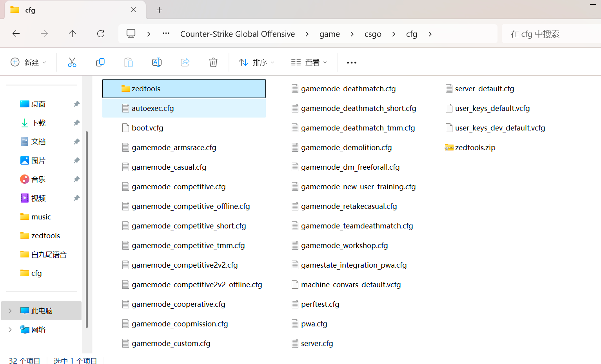Click the autoexec.cfg file icon
This screenshot has width=601, height=364.
(x=125, y=108)
